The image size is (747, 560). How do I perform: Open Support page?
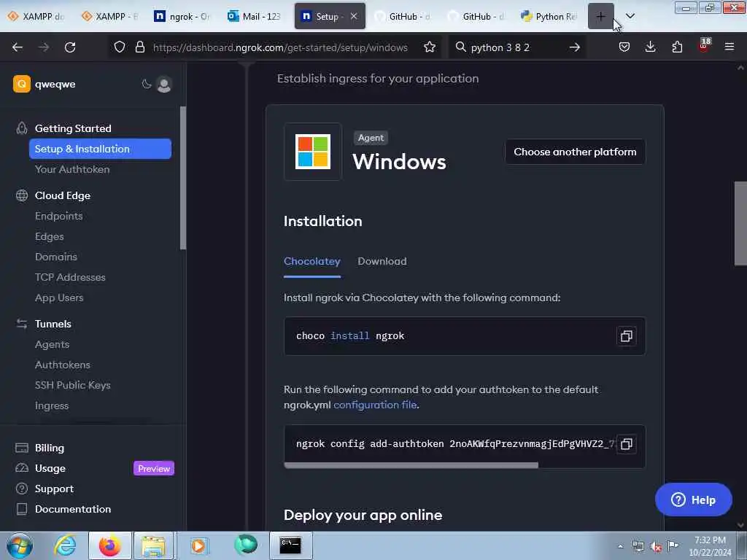coord(54,489)
